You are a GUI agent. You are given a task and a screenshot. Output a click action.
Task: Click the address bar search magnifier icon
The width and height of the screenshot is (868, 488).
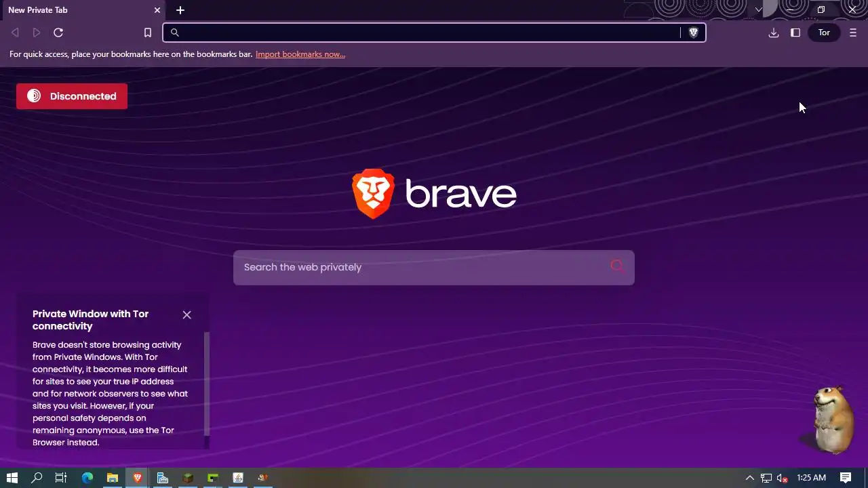point(174,33)
